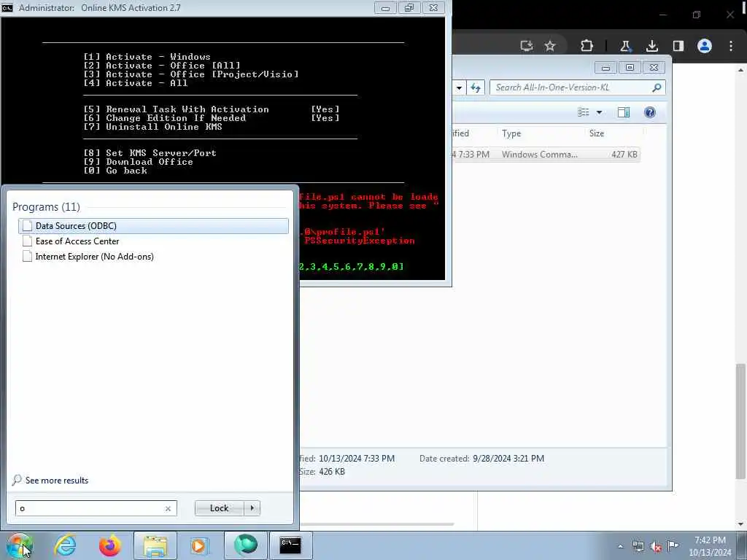Switch to Command Prompt taskbar button
Screen dimensions: 747x560
point(290,545)
